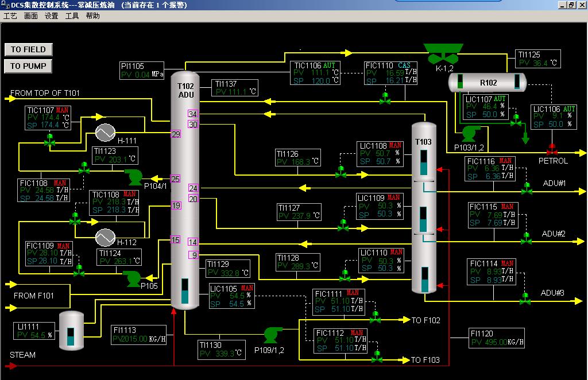The height and width of the screenshot is (380, 588).
Task: Open the 设置 menu
Action: (x=52, y=16)
